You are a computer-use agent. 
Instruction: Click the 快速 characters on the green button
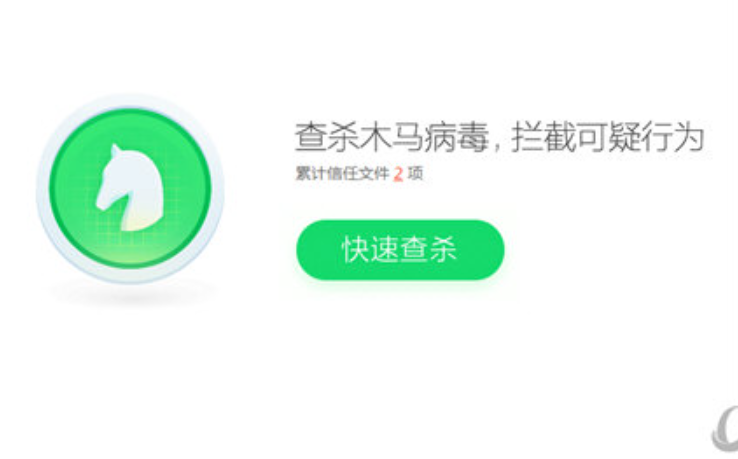(370, 250)
